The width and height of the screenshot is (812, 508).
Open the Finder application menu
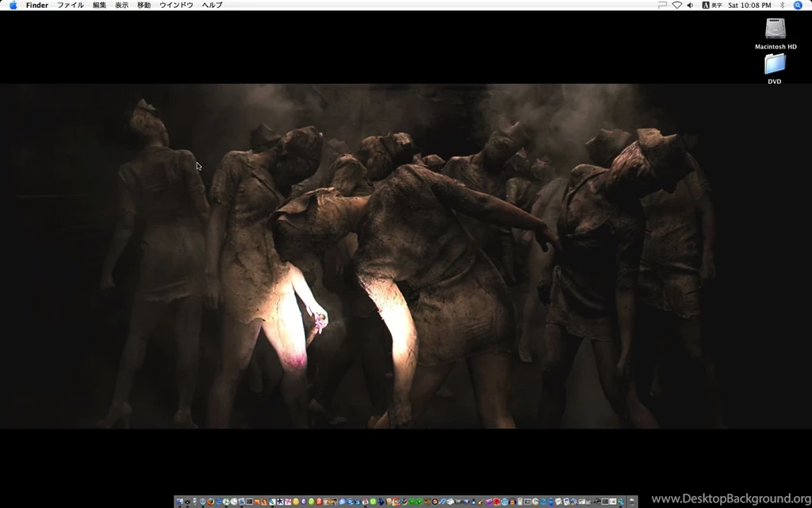point(36,5)
